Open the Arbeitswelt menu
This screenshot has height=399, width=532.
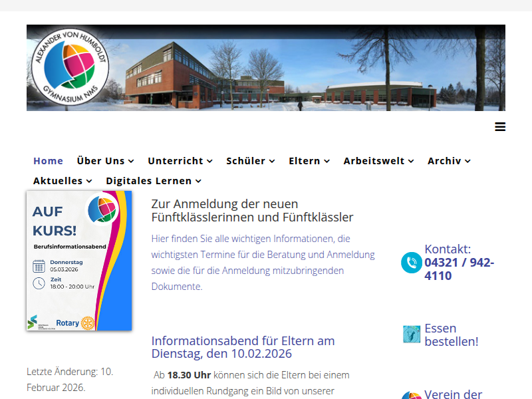tap(378, 161)
